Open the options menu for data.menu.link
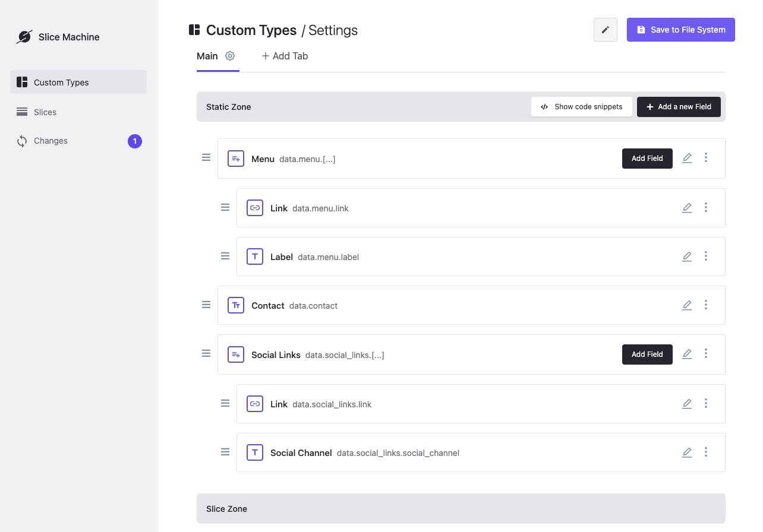Screen dimensions: 763x532 click(x=706, y=207)
